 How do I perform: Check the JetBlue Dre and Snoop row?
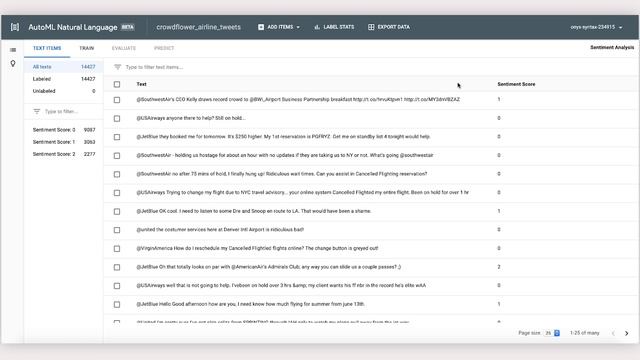(117, 211)
